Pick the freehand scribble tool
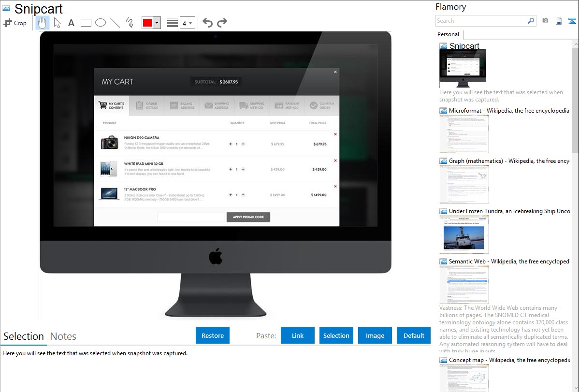The image size is (579, 392). [130, 23]
